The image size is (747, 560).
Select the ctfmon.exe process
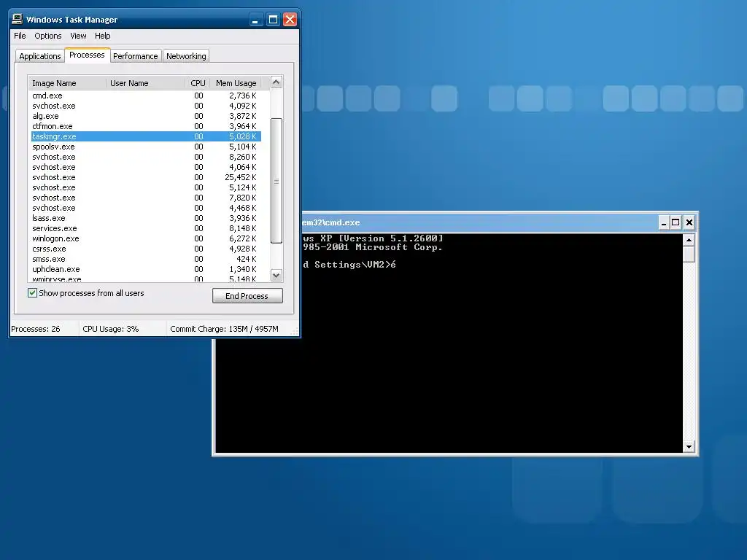pos(146,126)
